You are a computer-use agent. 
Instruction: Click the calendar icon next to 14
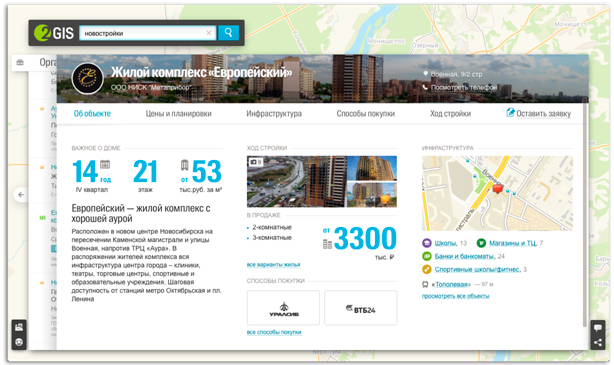pyautogui.click(x=105, y=164)
